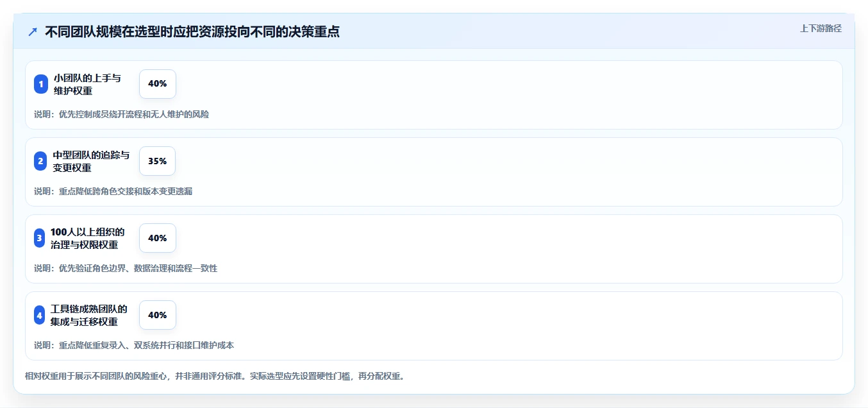The height and width of the screenshot is (408, 868).
Task: Click the arrow icon beside the header title
Action: click(x=33, y=31)
